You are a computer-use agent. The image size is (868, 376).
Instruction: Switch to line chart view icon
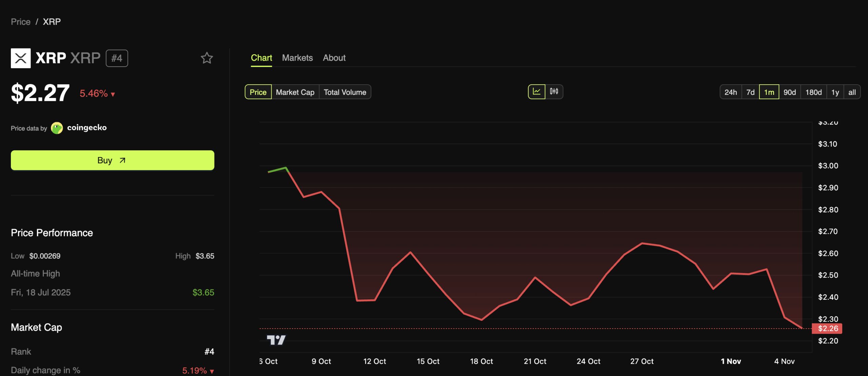[x=536, y=91]
